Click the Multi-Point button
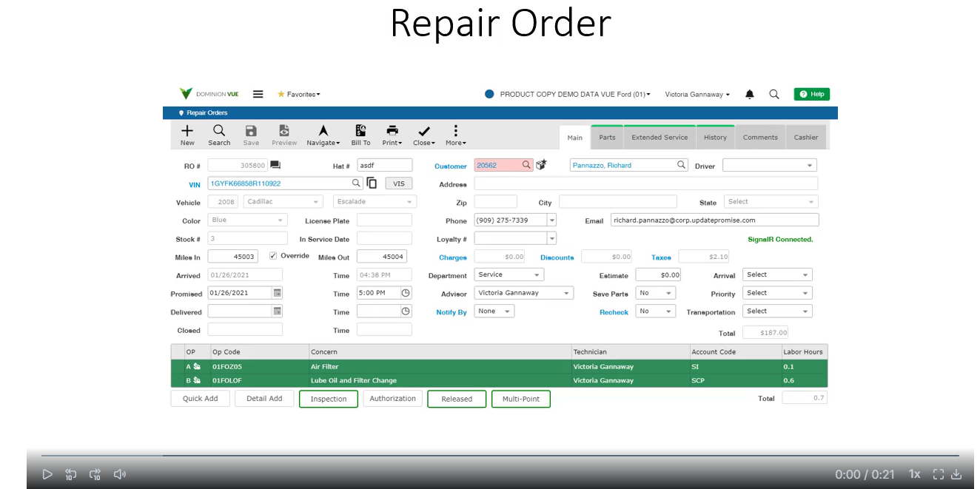Screen dimensions: 980x489 coord(521,399)
